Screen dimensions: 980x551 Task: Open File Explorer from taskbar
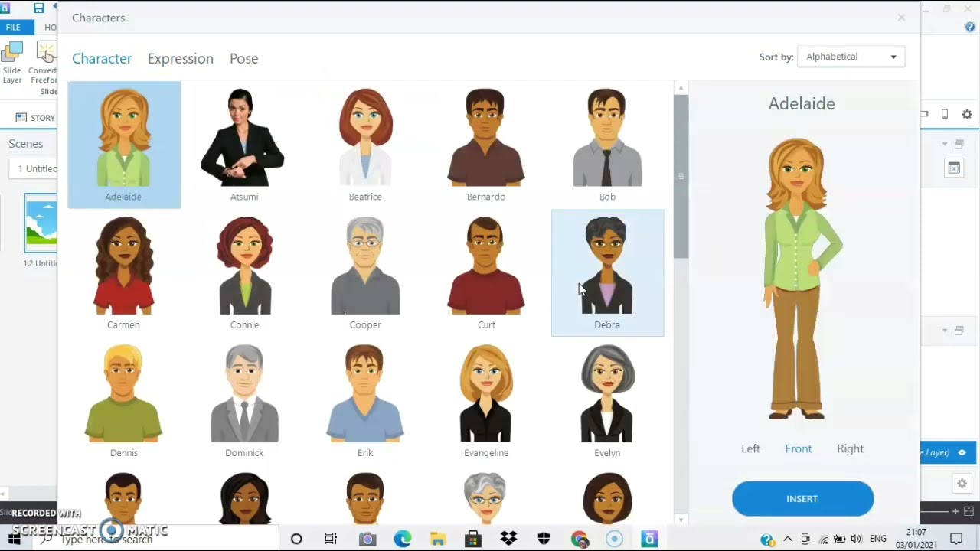(438, 540)
